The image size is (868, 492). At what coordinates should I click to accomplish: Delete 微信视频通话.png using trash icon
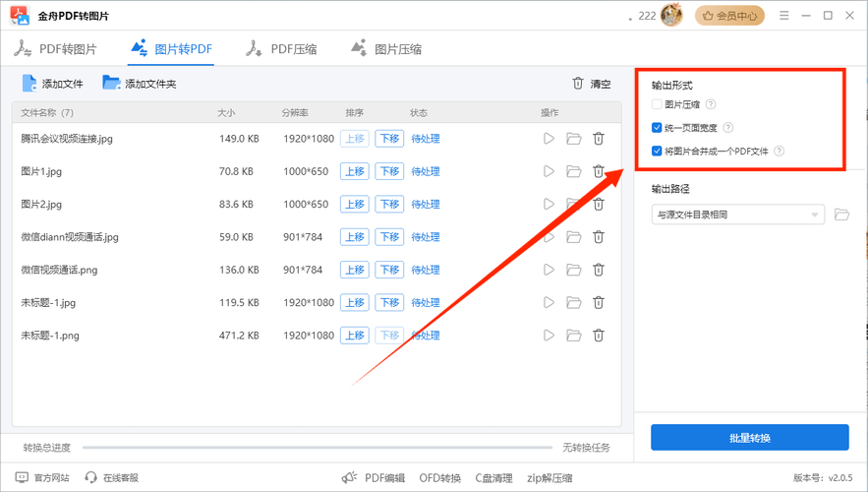[x=599, y=270]
